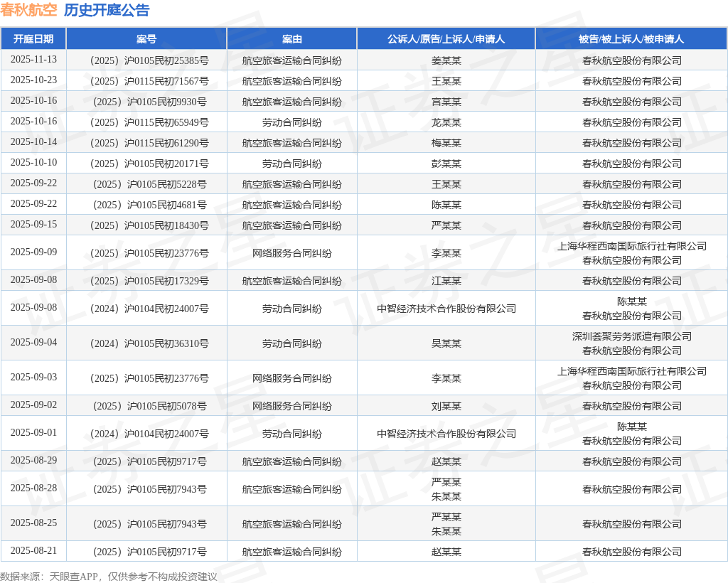
Task: Click 网络服务合同纠纷 in the 2025-09-02 row
Action: [x=292, y=406]
